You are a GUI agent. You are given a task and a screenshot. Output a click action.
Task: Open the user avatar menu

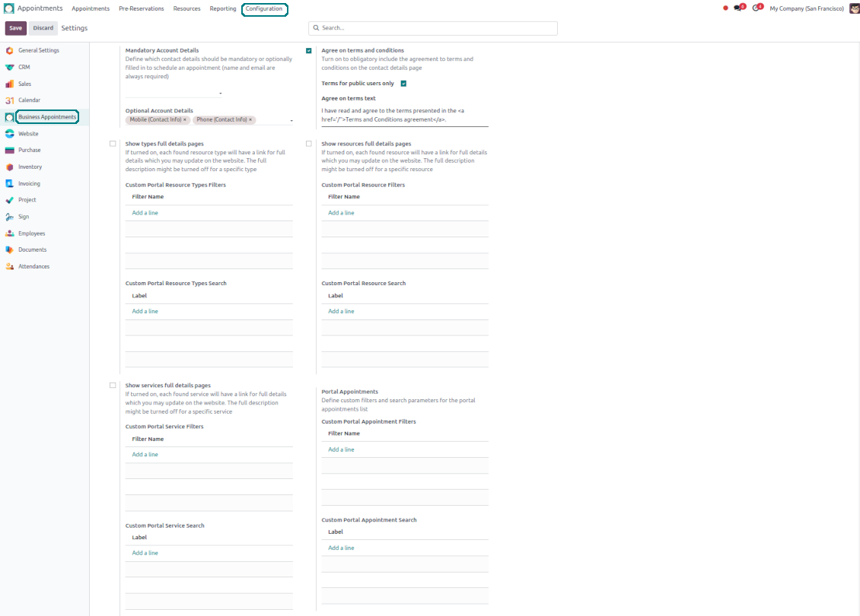(854, 8)
